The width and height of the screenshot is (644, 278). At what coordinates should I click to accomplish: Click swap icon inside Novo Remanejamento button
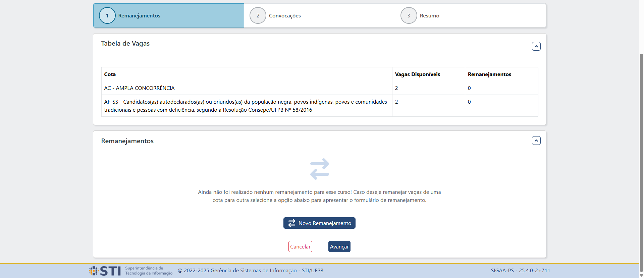point(292,223)
